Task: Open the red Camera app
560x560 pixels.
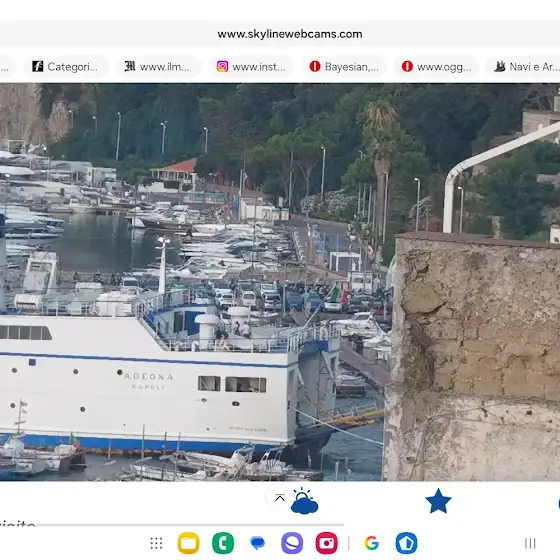Action: tap(326, 543)
